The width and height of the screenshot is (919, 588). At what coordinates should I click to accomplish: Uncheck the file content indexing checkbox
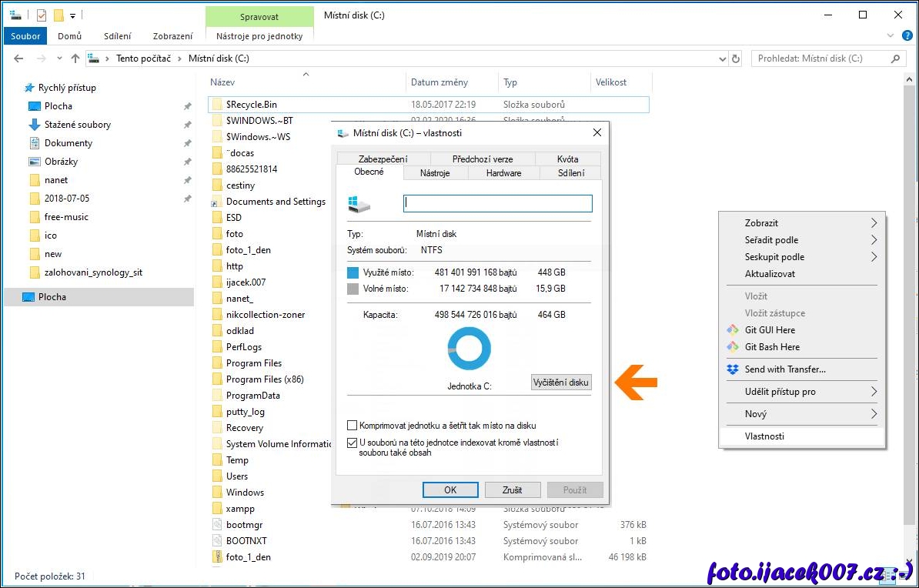(353, 443)
